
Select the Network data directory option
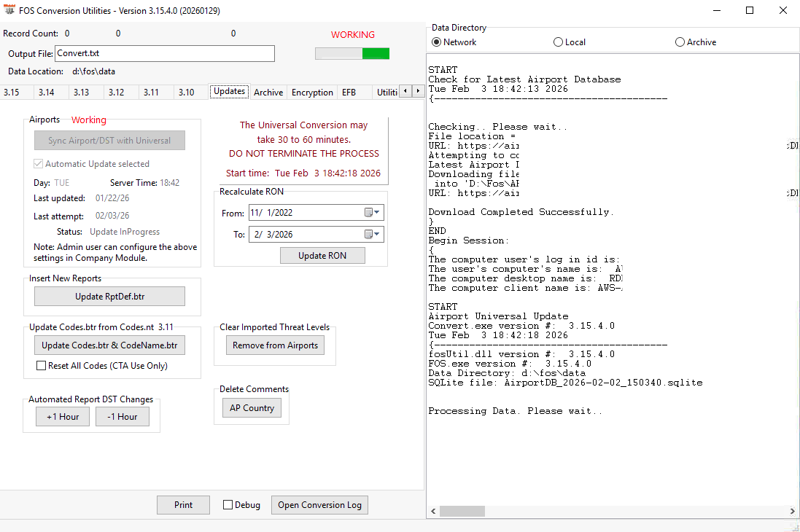pyautogui.click(x=437, y=42)
